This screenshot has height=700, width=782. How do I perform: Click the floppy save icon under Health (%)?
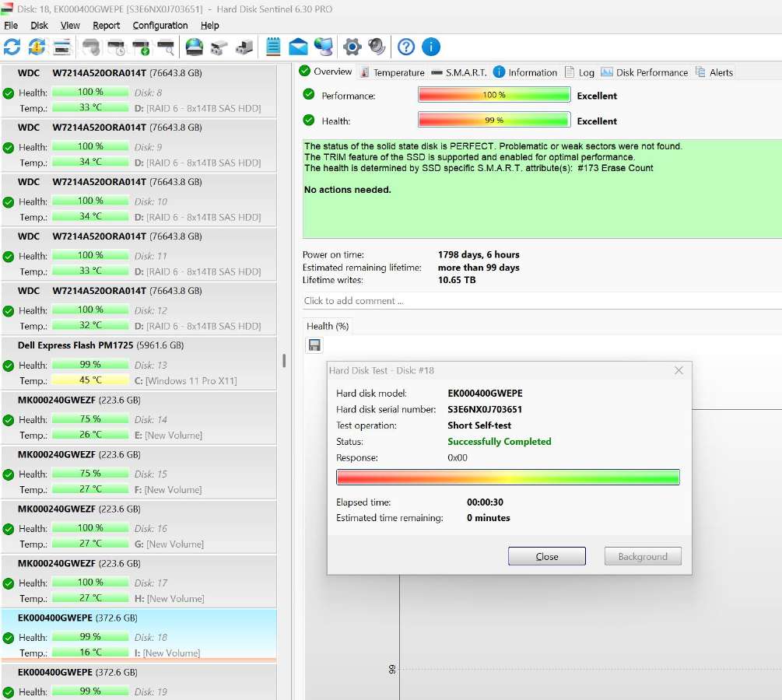point(314,345)
